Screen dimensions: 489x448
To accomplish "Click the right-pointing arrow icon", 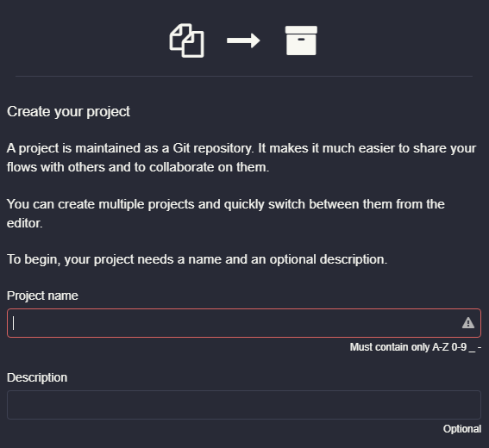I will [x=243, y=40].
